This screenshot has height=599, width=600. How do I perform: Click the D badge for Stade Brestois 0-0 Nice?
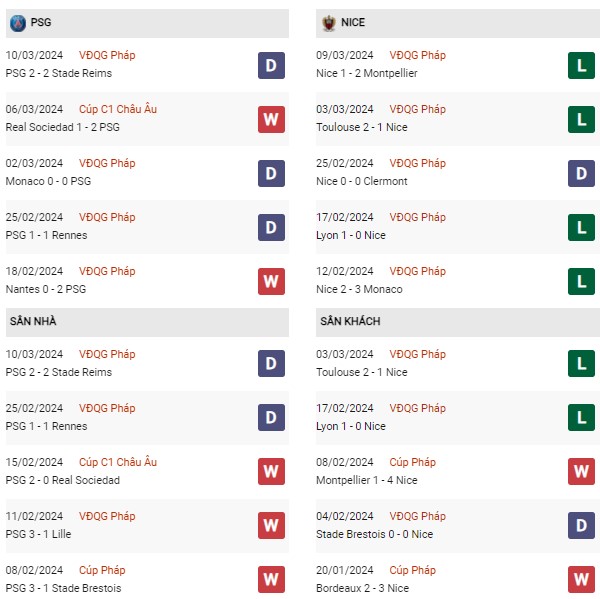coord(581,525)
